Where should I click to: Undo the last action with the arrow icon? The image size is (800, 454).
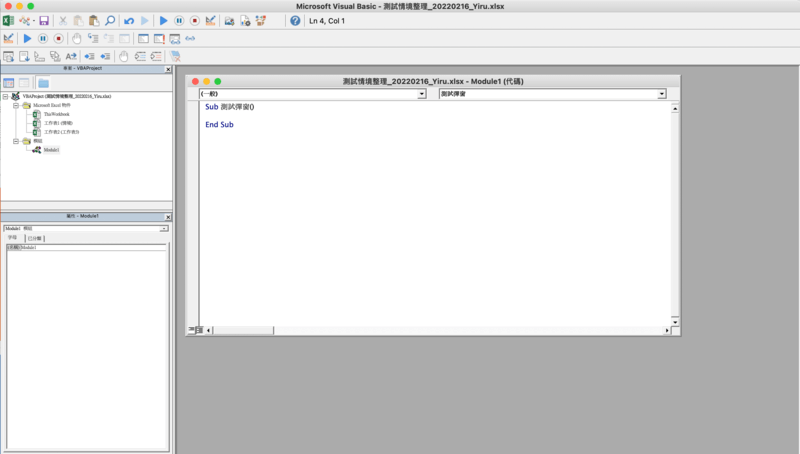tap(129, 21)
